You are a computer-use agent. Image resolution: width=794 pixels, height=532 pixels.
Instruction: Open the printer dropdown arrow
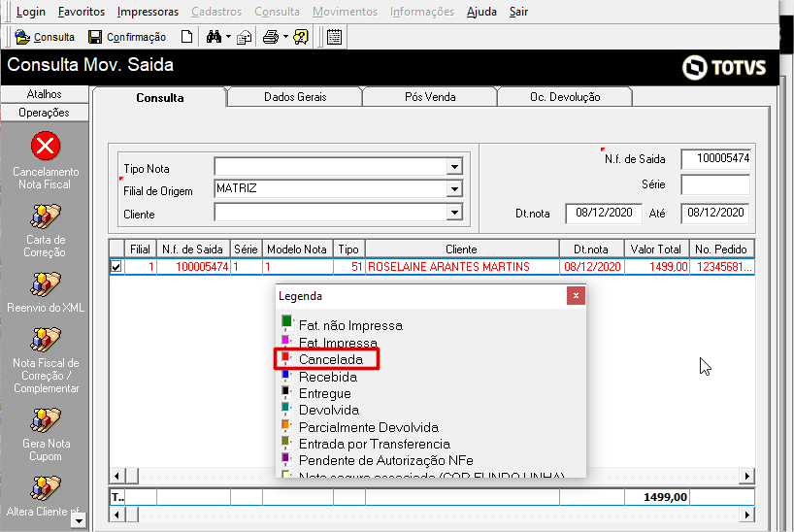[285, 37]
